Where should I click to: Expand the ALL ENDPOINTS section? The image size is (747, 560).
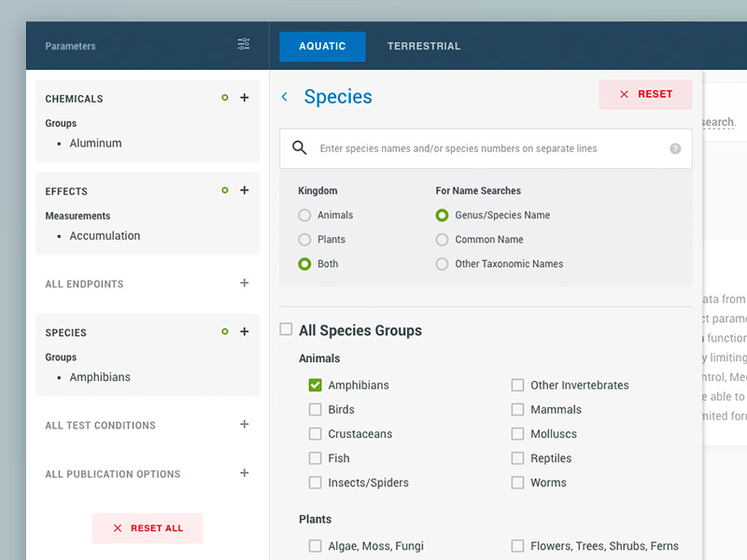pyautogui.click(x=245, y=284)
